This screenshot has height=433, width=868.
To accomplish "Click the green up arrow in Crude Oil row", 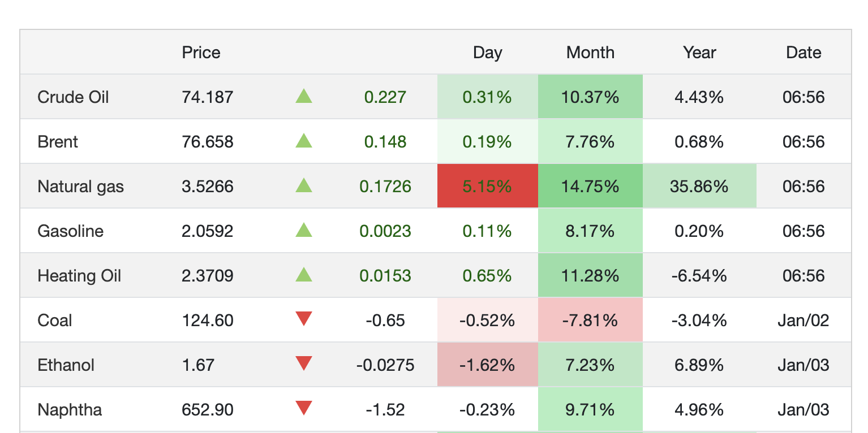I will click(304, 96).
